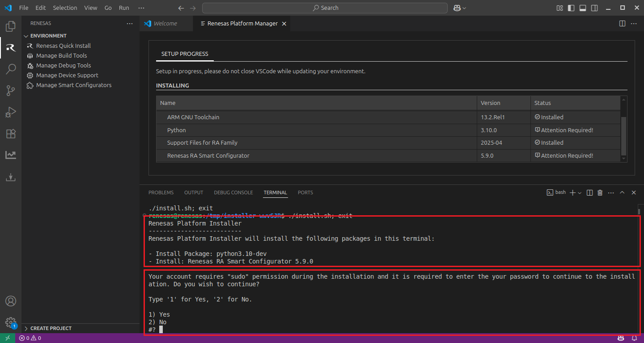Click Renesas Quick Install

click(x=63, y=46)
